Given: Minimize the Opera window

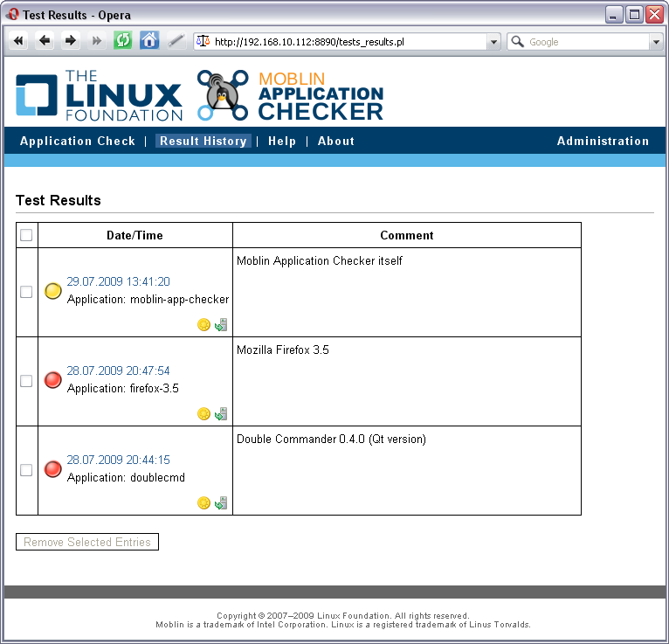Looking at the screenshot, I should click(613, 15).
